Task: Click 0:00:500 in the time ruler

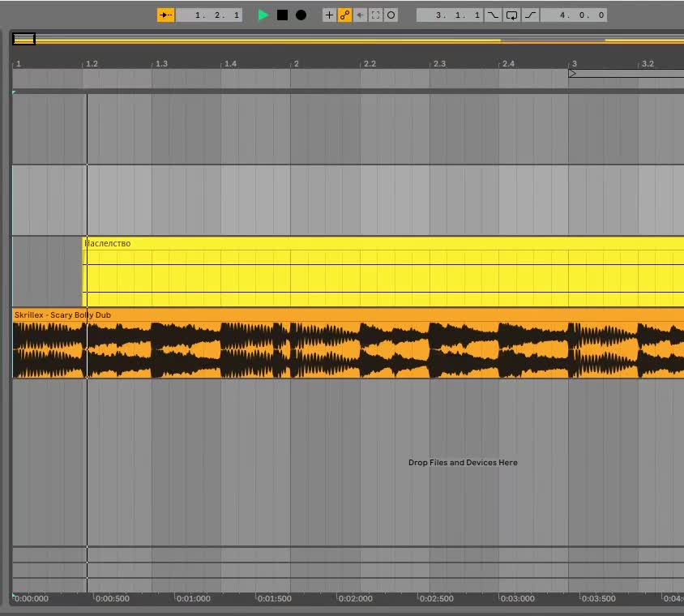Action: [112, 598]
